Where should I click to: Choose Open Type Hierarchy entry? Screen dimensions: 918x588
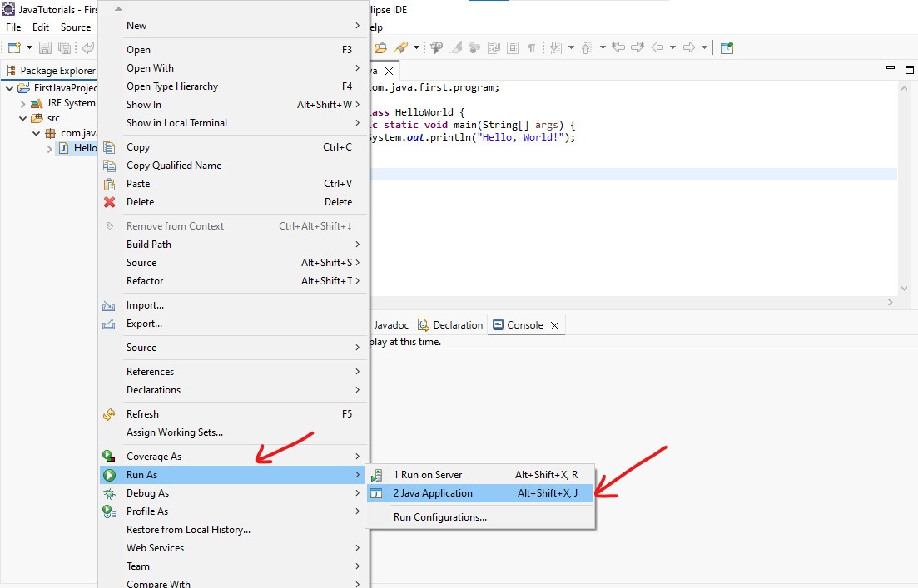[x=234, y=86]
